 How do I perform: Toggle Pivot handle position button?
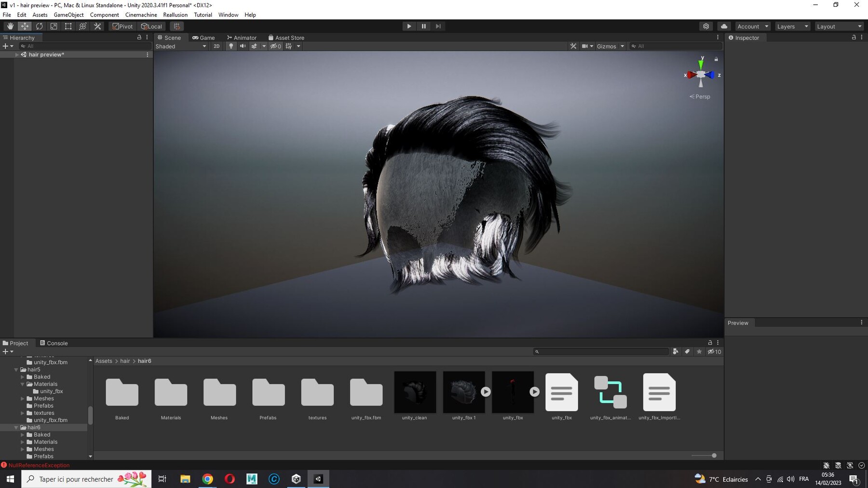[122, 26]
